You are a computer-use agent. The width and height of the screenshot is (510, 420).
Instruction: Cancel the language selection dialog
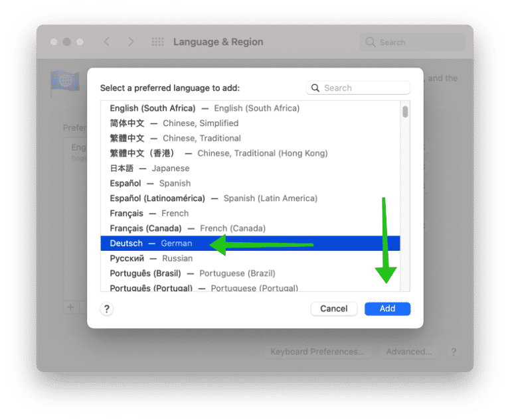[x=334, y=309]
